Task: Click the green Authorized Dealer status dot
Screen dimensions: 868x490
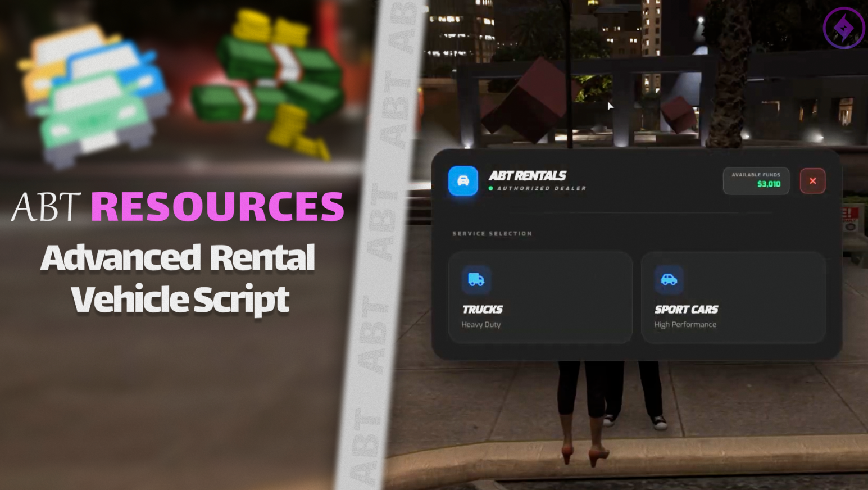Action: [x=491, y=188]
